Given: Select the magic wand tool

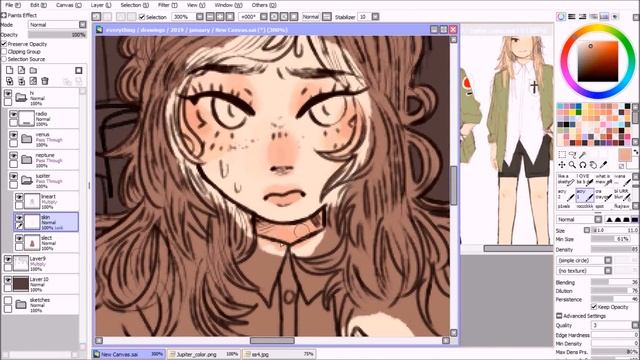Looking at the screenshot, I should coord(583,155).
